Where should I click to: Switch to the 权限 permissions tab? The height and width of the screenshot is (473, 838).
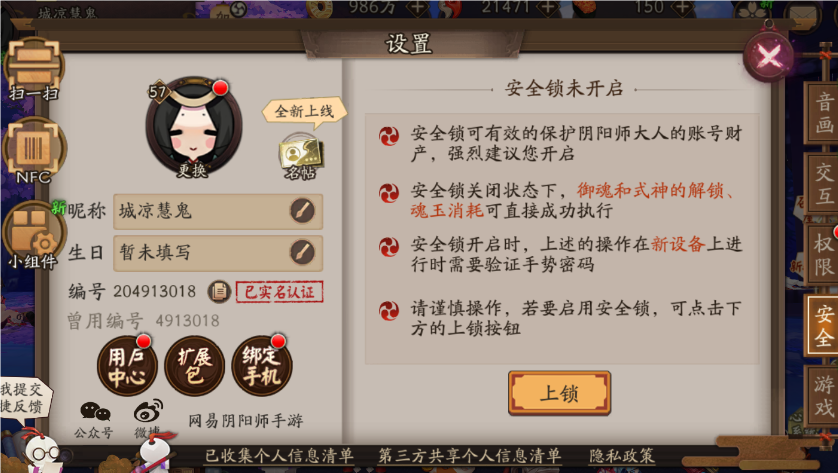pos(823,255)
